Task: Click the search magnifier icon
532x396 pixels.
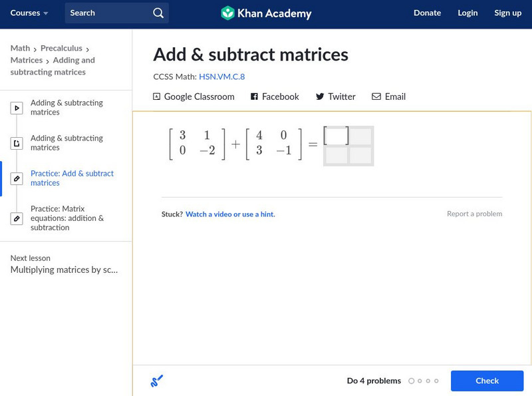Action: coord(158,13)
